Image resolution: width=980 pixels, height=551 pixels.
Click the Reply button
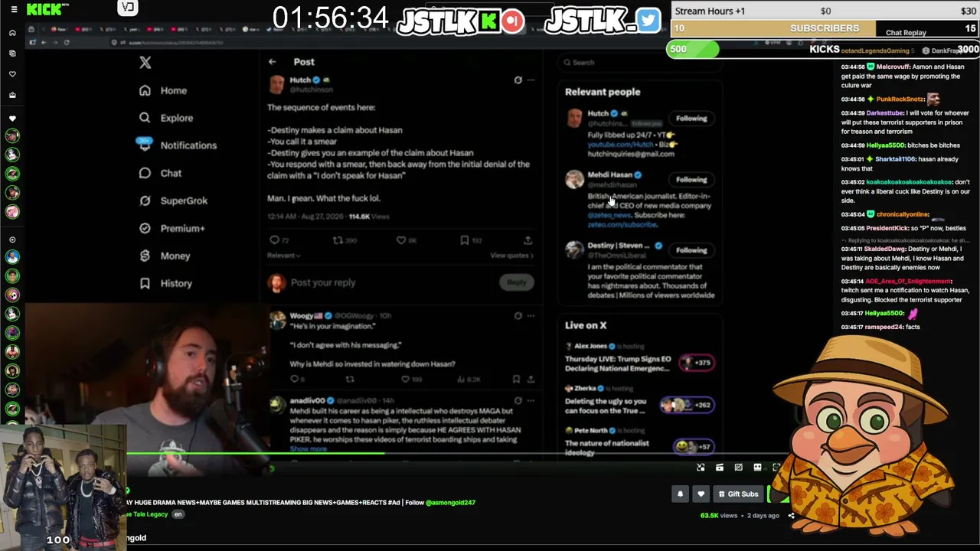coord(517,282)
